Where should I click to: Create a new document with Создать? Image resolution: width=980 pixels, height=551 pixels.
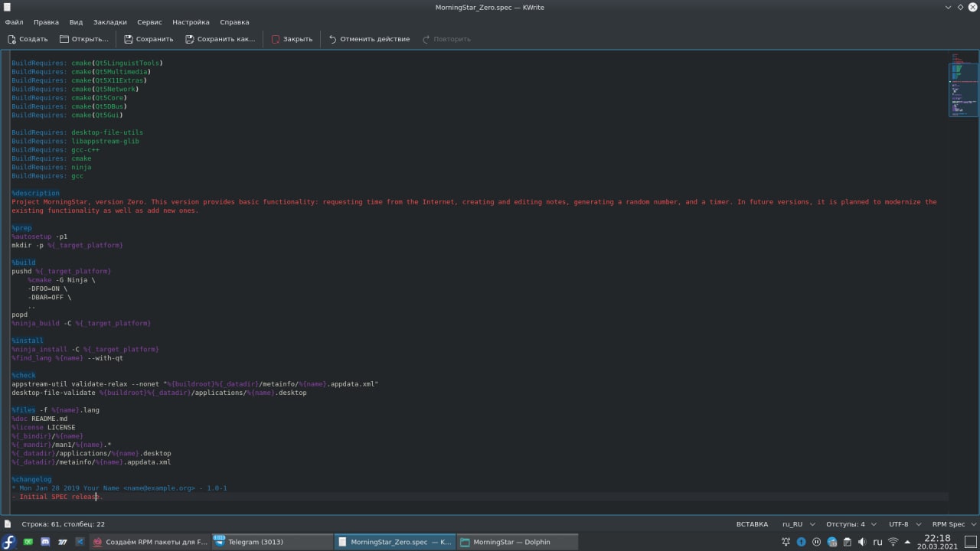(28, 39)
